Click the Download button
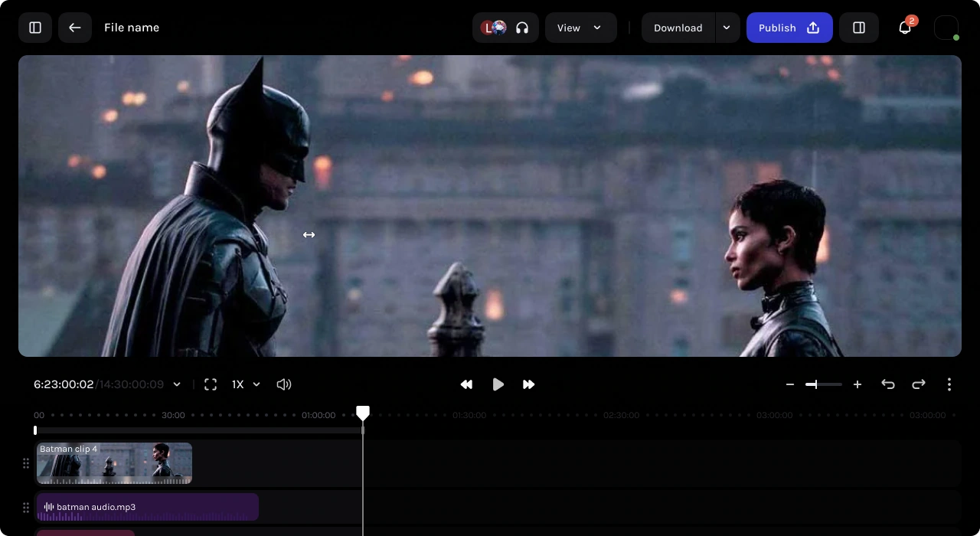 click(x=678, y=28)
